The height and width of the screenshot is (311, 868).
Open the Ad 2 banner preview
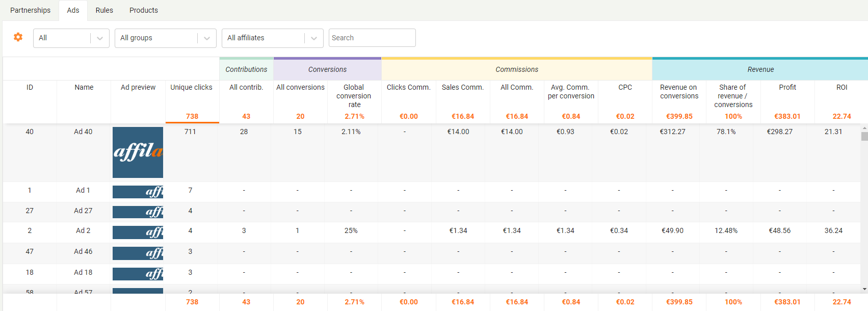click(x=138, y=232)
